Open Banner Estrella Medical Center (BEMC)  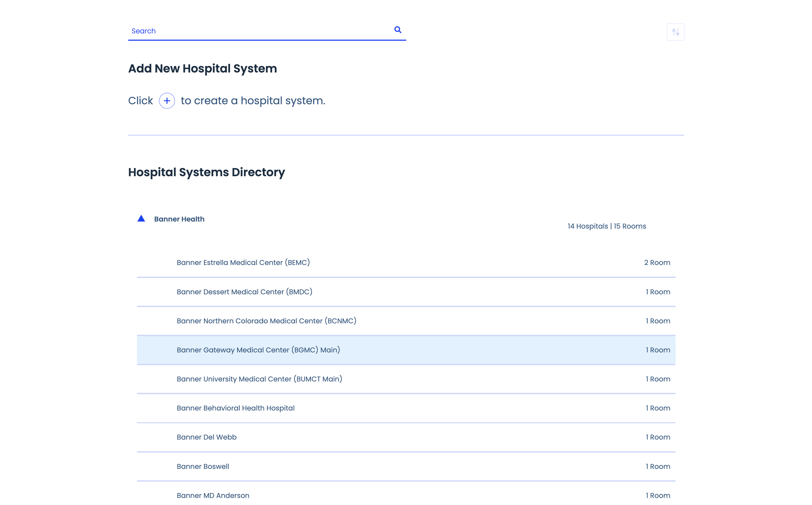click(x=406, y=263)
